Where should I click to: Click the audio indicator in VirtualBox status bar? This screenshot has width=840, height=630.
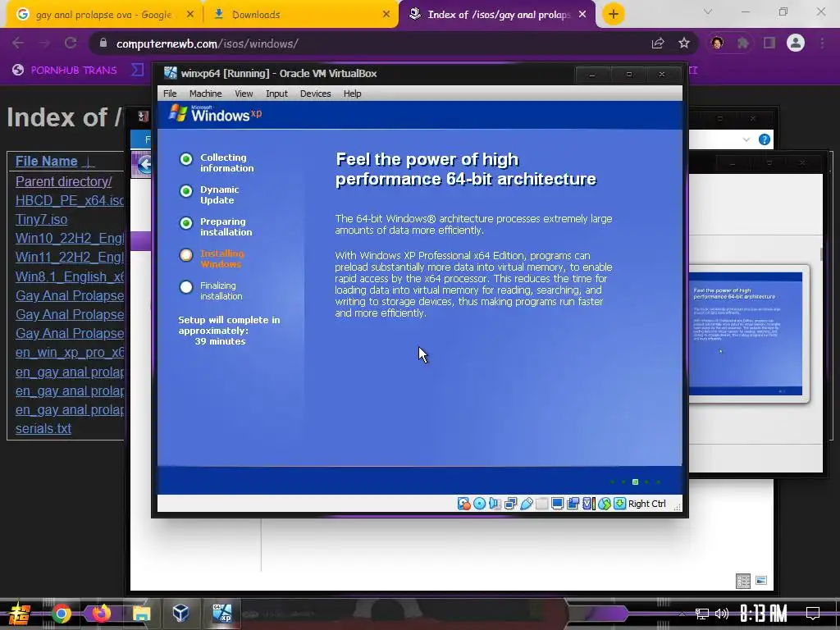[495, 504]
